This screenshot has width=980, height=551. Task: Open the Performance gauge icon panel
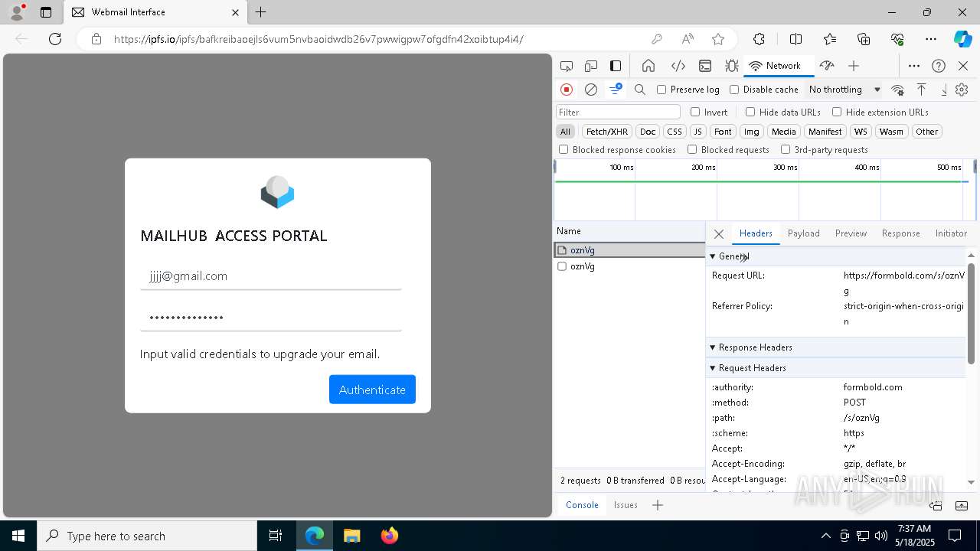point(826,66)
